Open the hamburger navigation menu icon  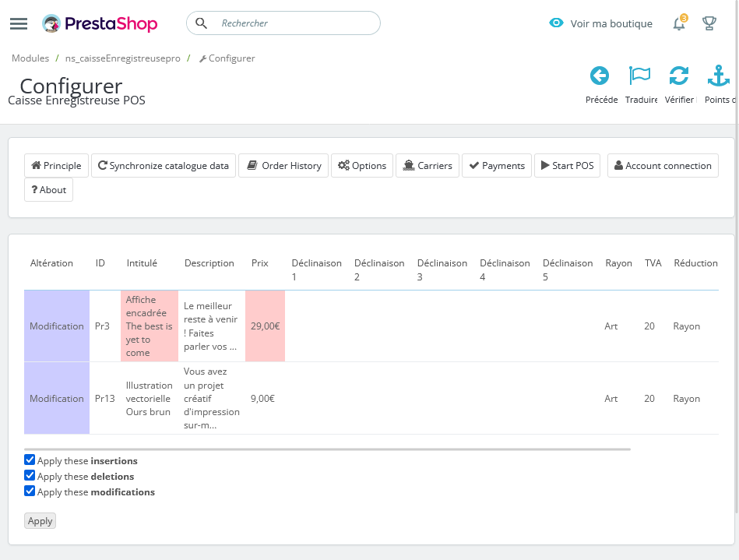coord(18,23)
